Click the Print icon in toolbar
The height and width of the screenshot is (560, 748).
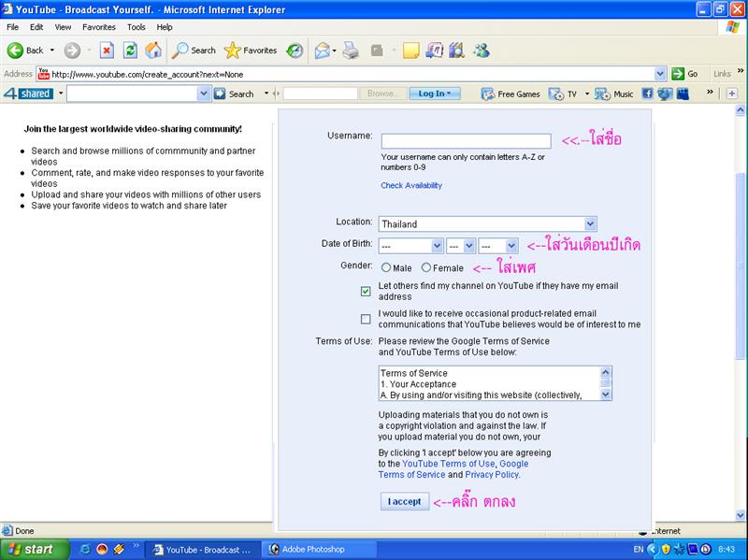(x=351, y=50)
